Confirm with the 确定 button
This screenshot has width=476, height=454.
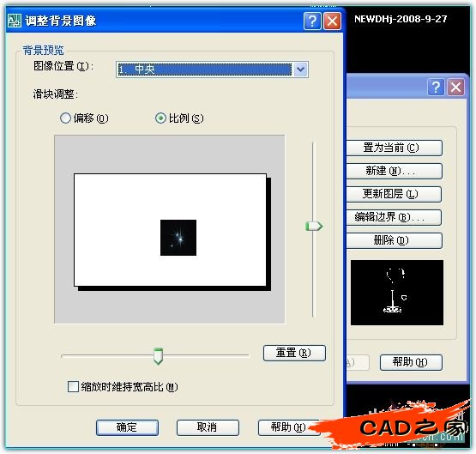[x=127, y=427]
